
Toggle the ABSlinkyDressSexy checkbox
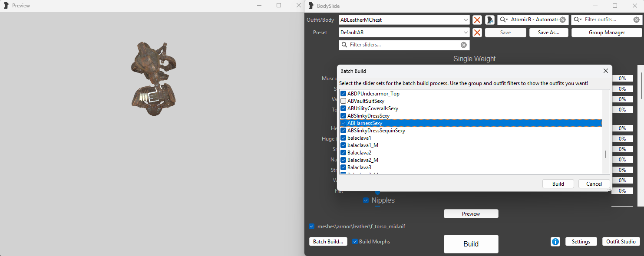[343, 116]
